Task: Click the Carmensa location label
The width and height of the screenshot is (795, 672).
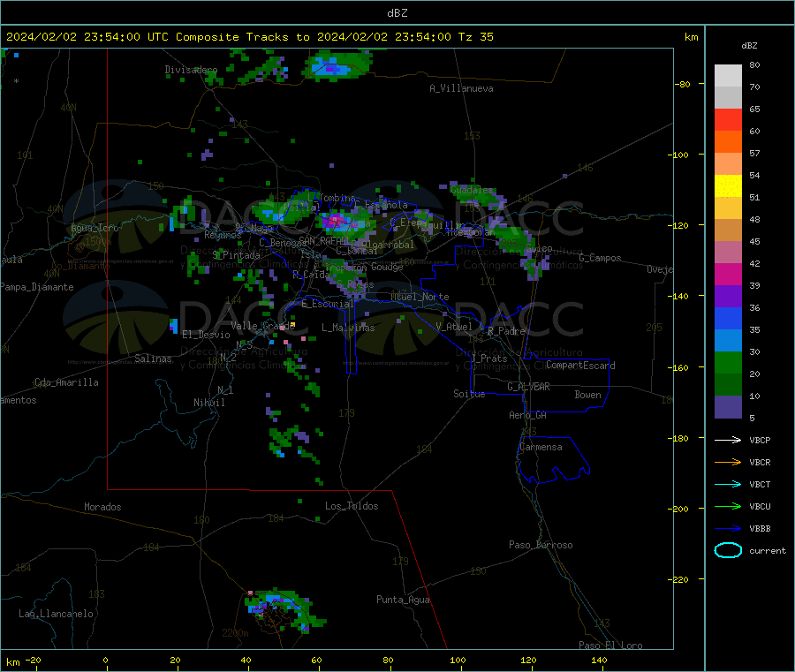Action: click(x=541, y=447)
